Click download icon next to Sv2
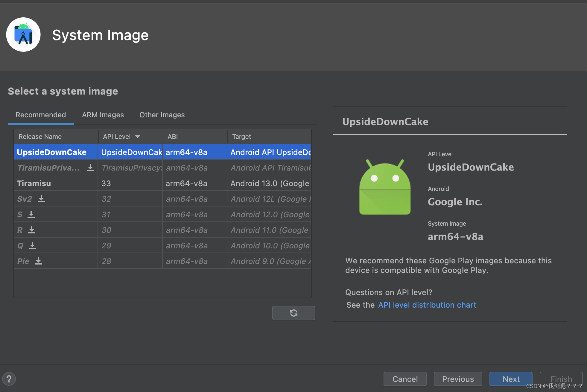Viewport: 587px width, 392px height. (x=41, y=199)
